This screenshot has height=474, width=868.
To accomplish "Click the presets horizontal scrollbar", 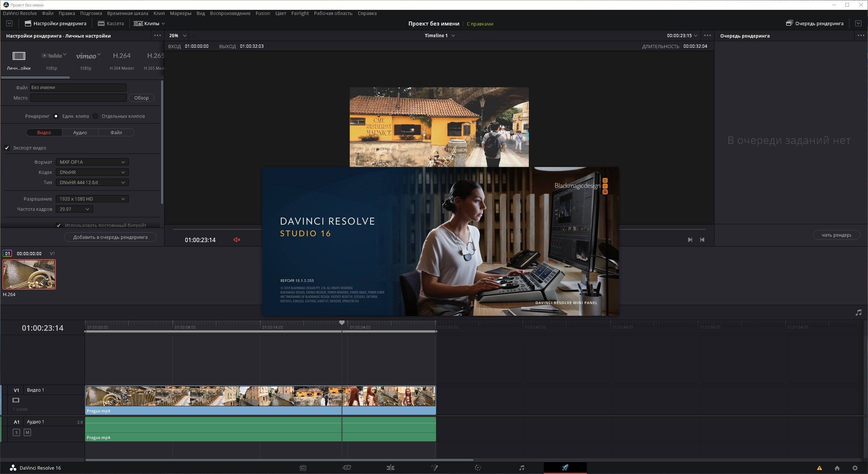I will point(35,77).
